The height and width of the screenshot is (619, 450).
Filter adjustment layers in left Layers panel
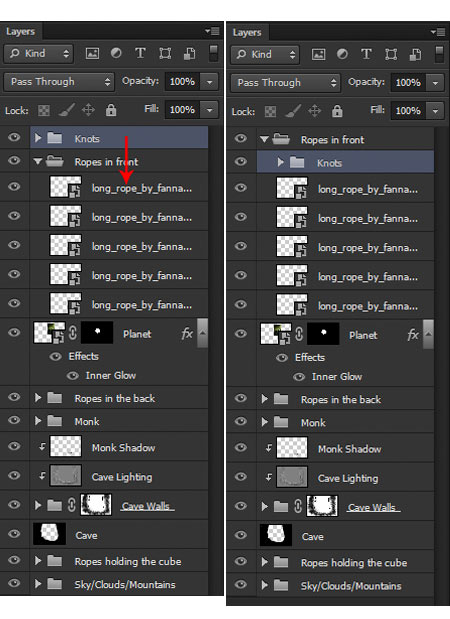pyautogui.click(x=116, y=53)
